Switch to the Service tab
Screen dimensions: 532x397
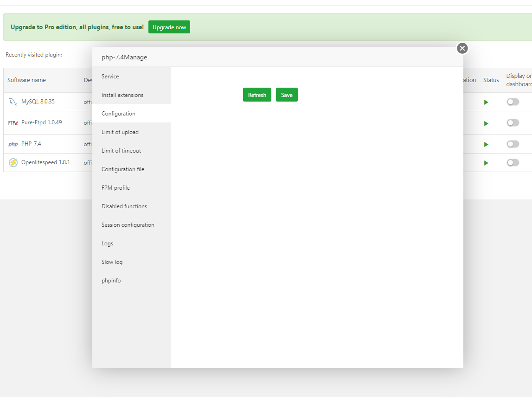tap(110, 76)
